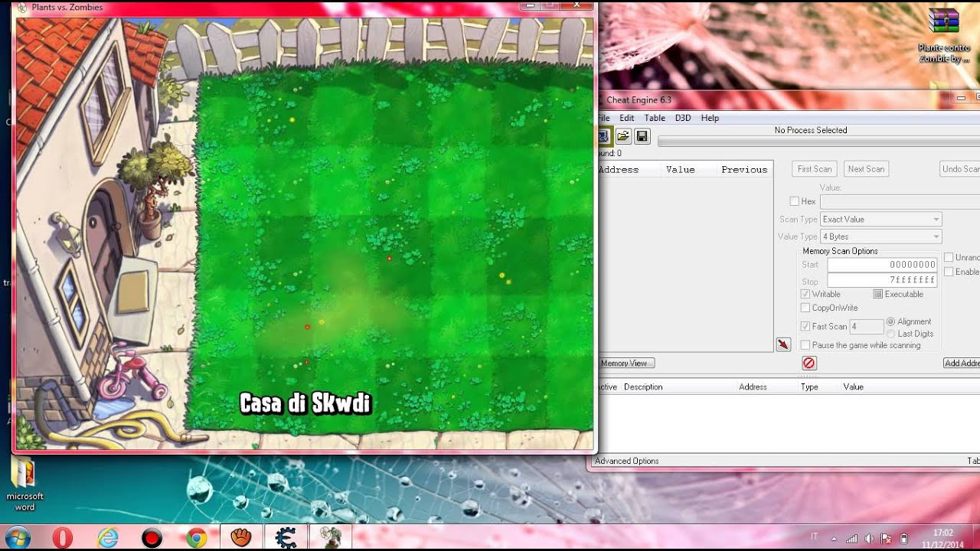This screenshot has width=980, height=551.
Task: Click the Add Address Manually button
Action: tap(962, 364)
